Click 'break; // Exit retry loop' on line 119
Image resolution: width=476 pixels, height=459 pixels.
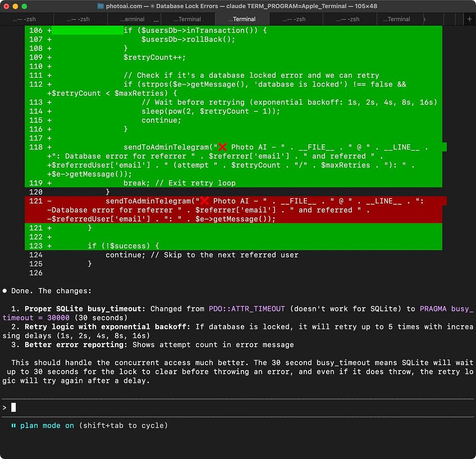pos(179,183)
